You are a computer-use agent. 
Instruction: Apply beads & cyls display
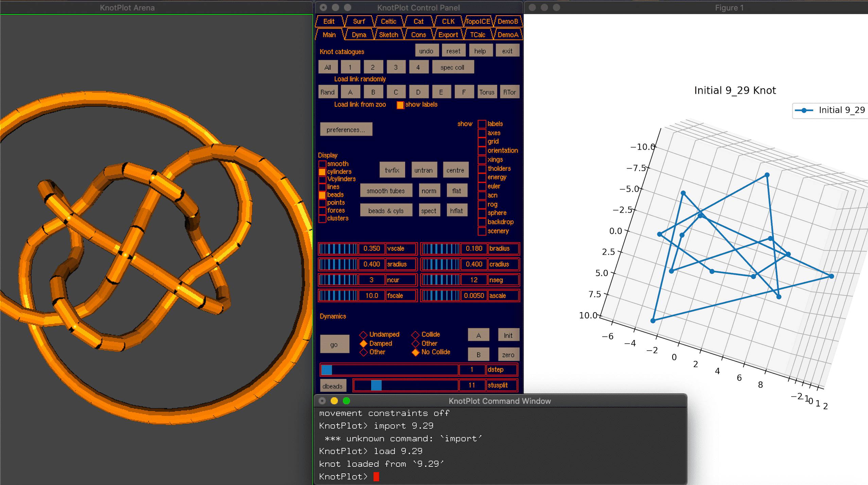(386, 211)
